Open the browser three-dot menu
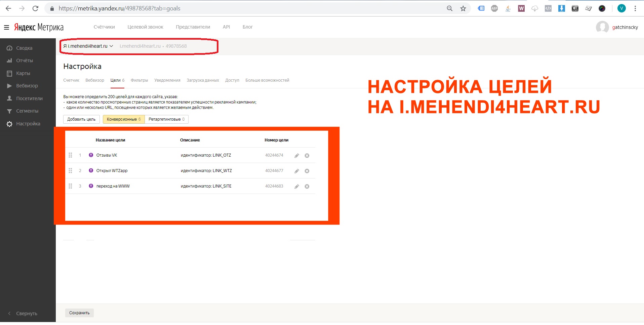The image size is (644, 325). [635, 8]
